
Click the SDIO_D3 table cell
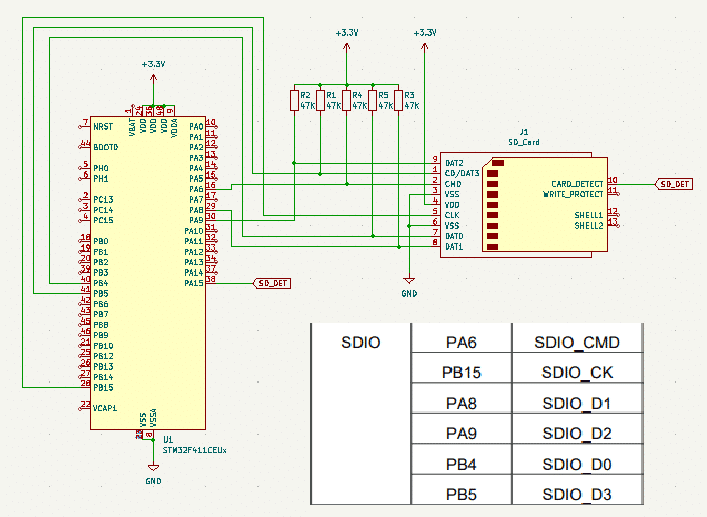577,494
